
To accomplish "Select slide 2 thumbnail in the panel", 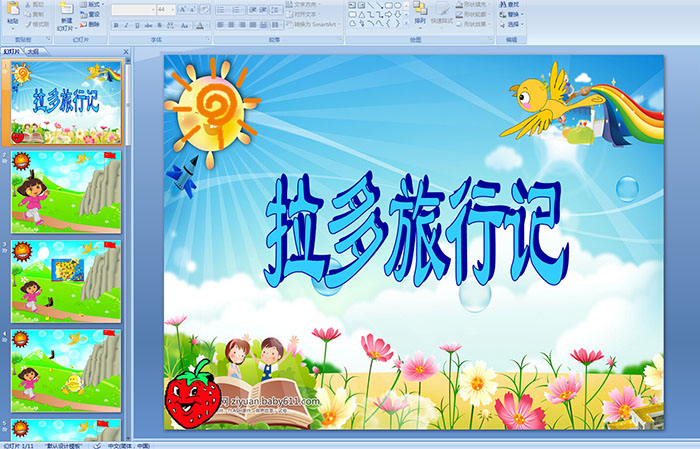I will [x=66, y=192].
